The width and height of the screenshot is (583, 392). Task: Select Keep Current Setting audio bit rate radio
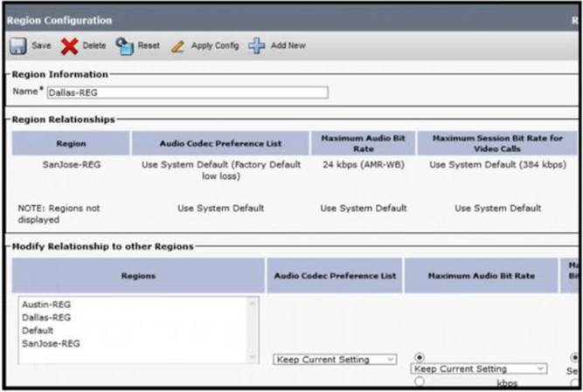click(x=419, y=356)
